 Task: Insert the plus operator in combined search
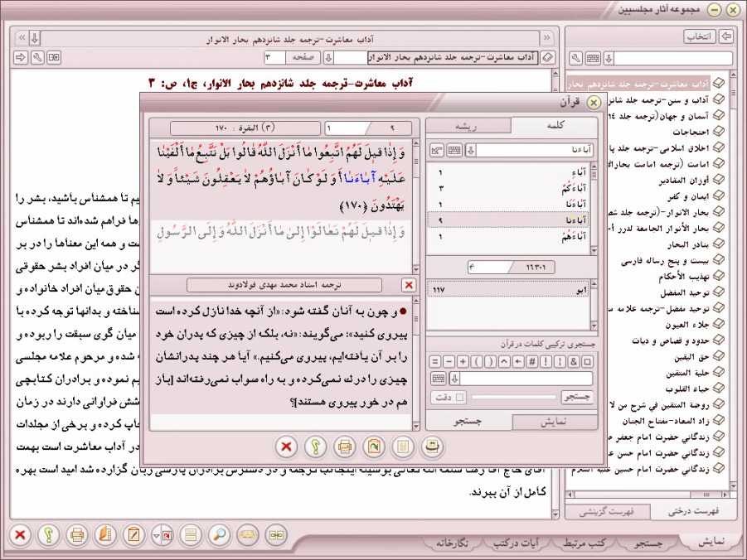(463, 361)
